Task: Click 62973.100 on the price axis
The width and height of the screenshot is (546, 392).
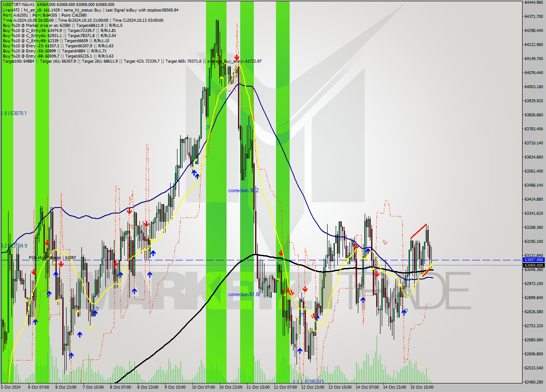Action: pos(534,283)
